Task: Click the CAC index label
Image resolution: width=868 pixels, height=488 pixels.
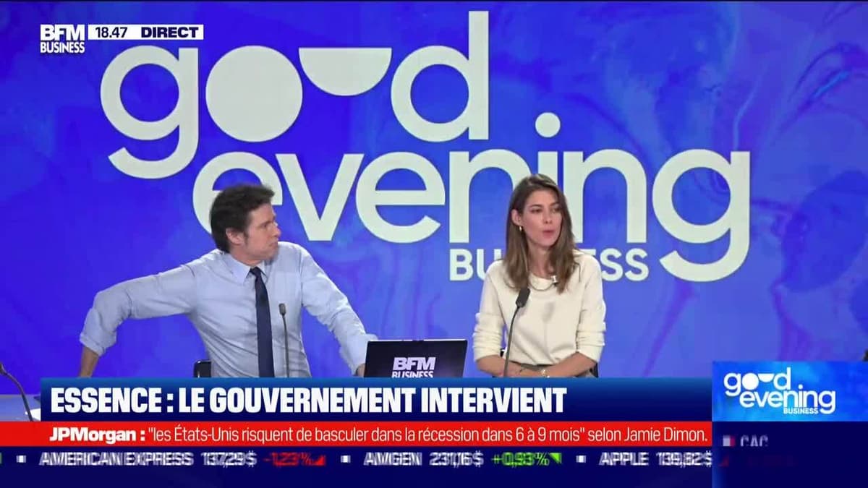Action: click(x=752, y=441)
